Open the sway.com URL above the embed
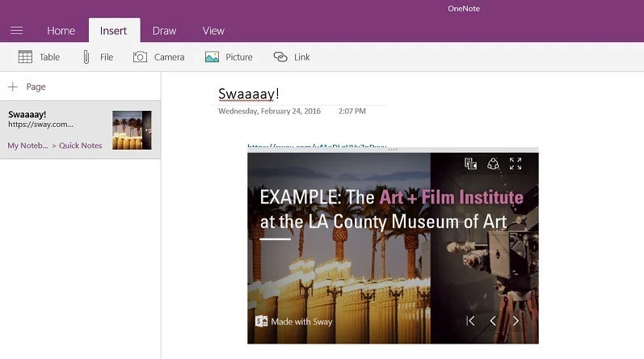644x359 pixels. (x=315, y=147)
